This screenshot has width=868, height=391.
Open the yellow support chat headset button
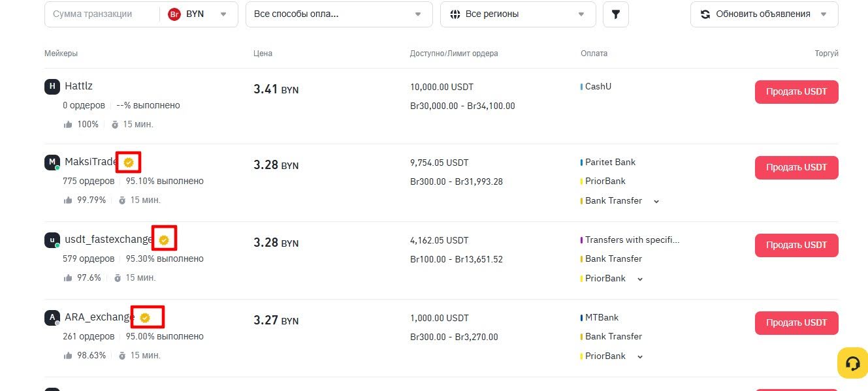[x=852, y=363]
